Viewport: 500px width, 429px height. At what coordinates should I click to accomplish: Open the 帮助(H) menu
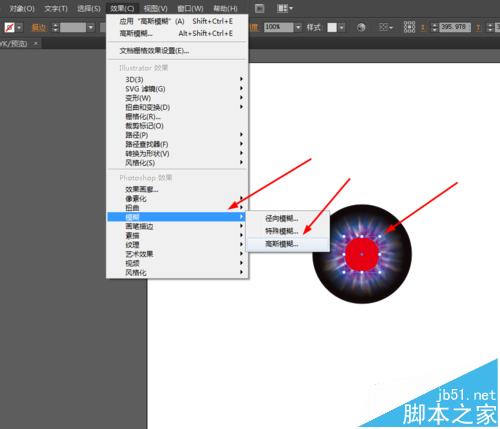[225, 8]
